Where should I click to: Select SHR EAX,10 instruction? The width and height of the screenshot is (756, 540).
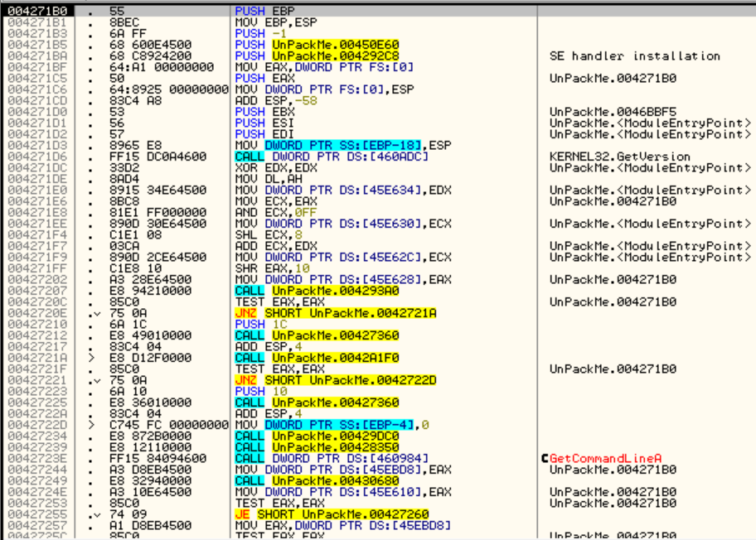tap(272, 268)
